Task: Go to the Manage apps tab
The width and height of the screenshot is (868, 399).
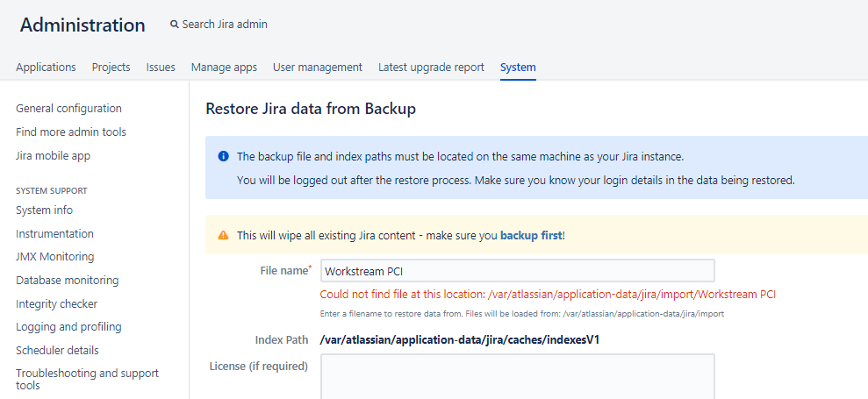Action: pyautogui.click(x=224, y=67)
